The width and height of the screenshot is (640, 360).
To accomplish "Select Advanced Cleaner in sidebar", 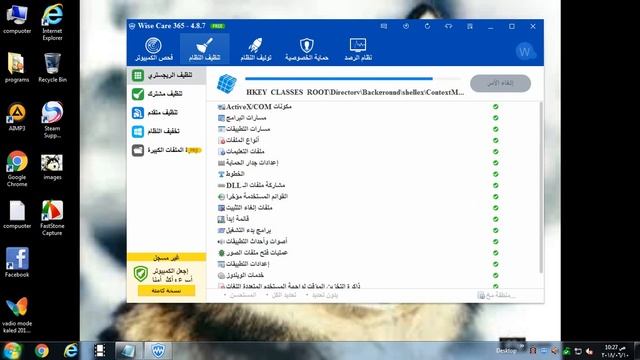I will pos(167,113).
